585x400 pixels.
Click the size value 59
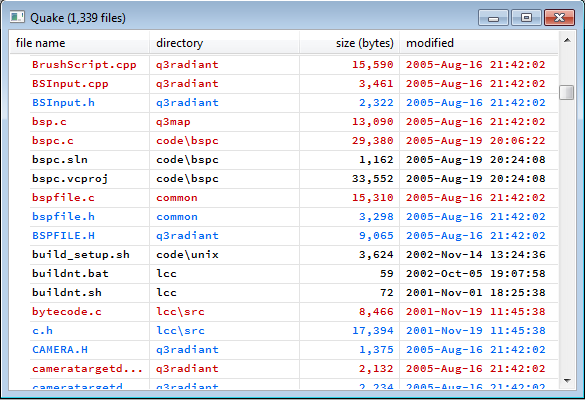(387, 274)
